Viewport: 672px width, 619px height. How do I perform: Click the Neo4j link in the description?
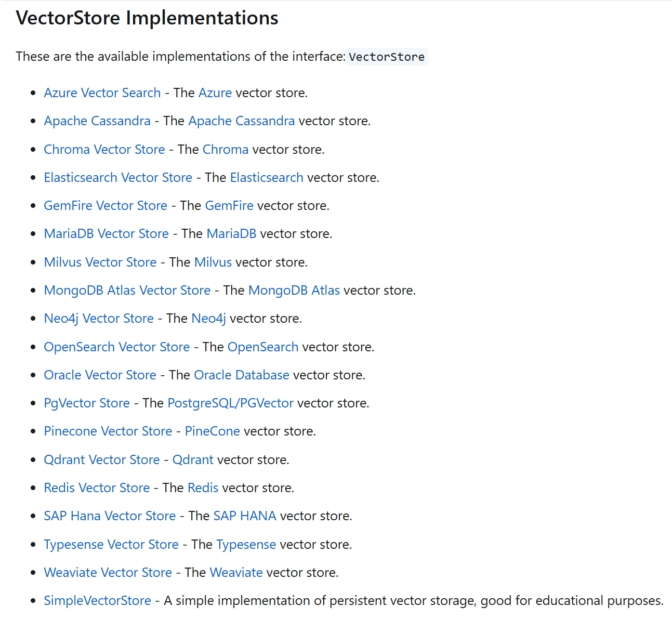209,319
